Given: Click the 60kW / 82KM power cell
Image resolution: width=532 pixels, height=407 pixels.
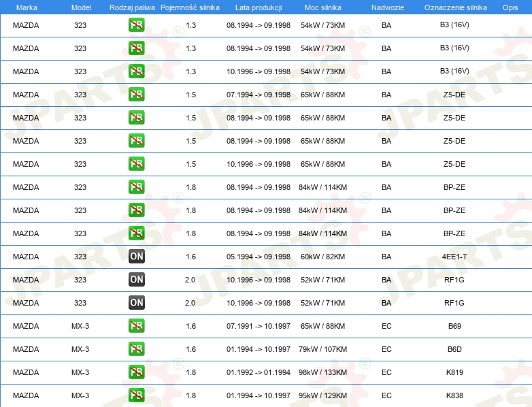Looking at the screenshot, I should point(322,257).
